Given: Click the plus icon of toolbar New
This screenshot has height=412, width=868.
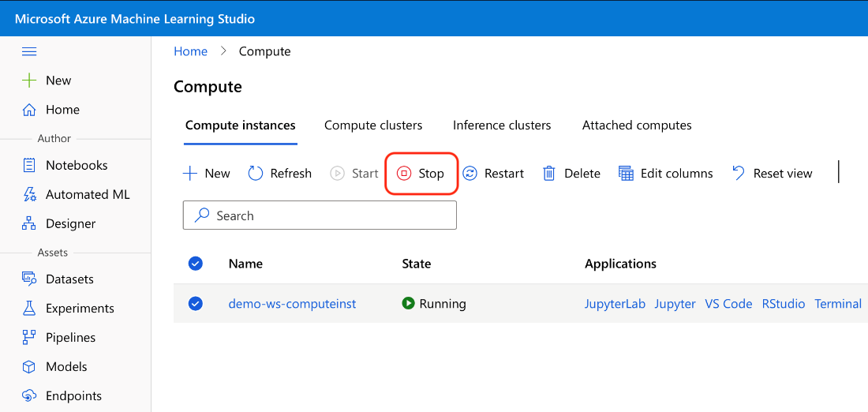Looking at the screenshot, I should tap(190, 174).
